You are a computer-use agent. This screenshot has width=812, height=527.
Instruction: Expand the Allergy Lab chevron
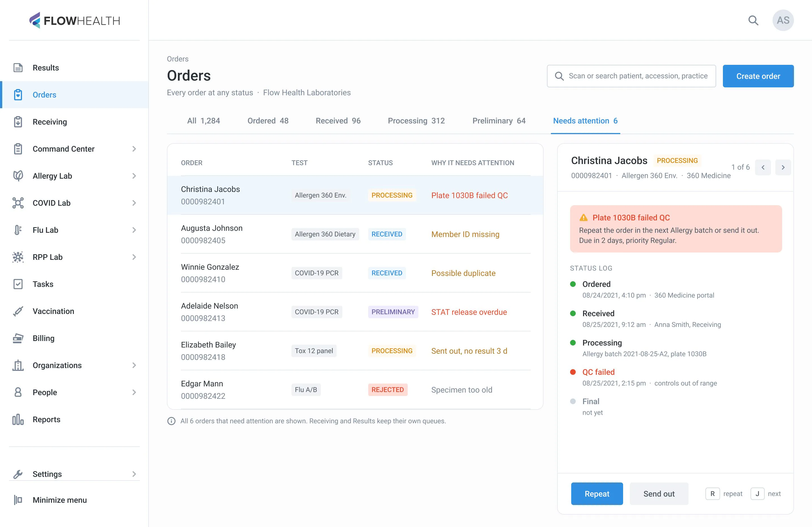134,176
